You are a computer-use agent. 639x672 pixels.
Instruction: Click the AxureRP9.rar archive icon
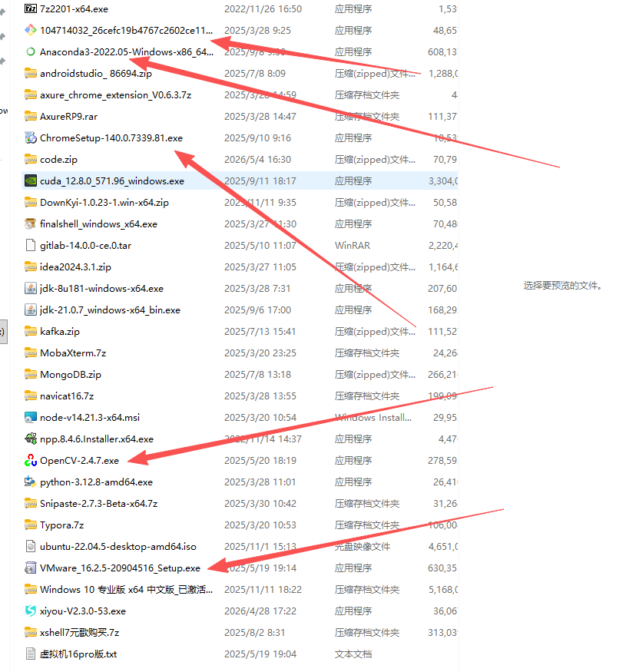[31, 116]
